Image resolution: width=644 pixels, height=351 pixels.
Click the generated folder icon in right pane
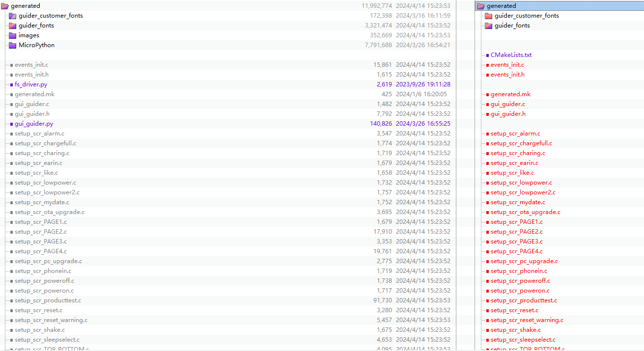[481, 6]
